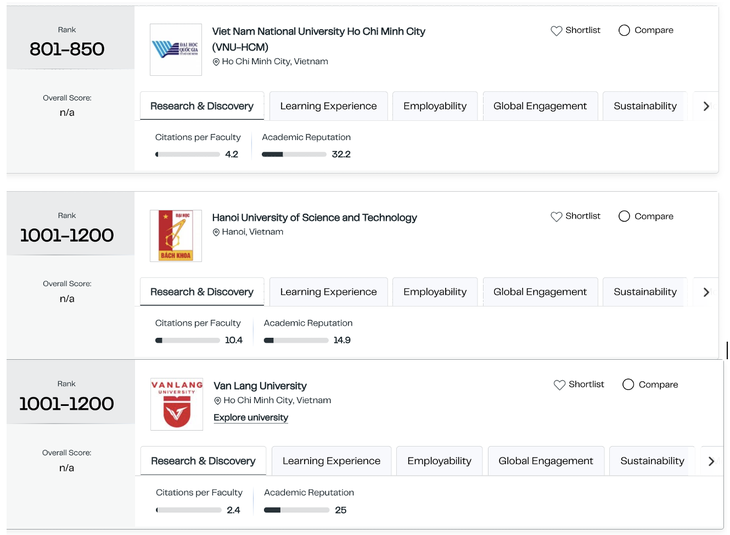Open Van Lang University title link
The width and height of the screenshot is (730, 535).
[260, 386]
